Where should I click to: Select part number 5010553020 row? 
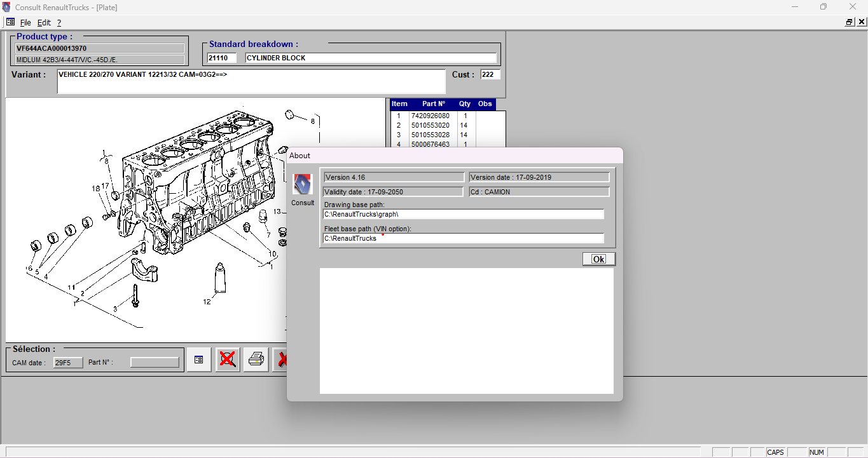[448, 126]
